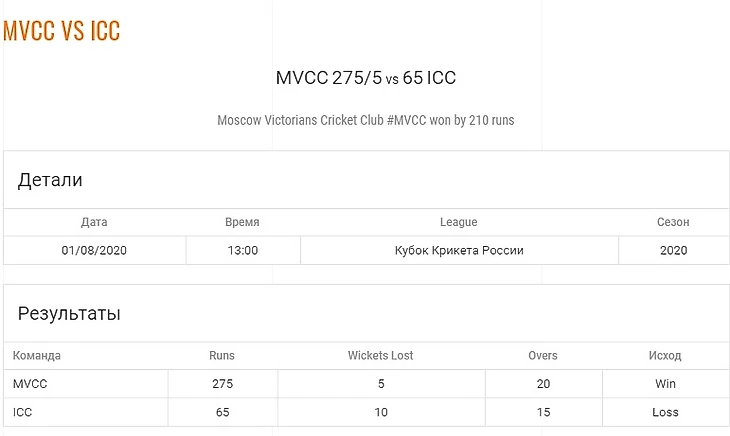The image size is (730, 436).
Task: Open the Кубок Крикета России league link
Action: [459, 250]
